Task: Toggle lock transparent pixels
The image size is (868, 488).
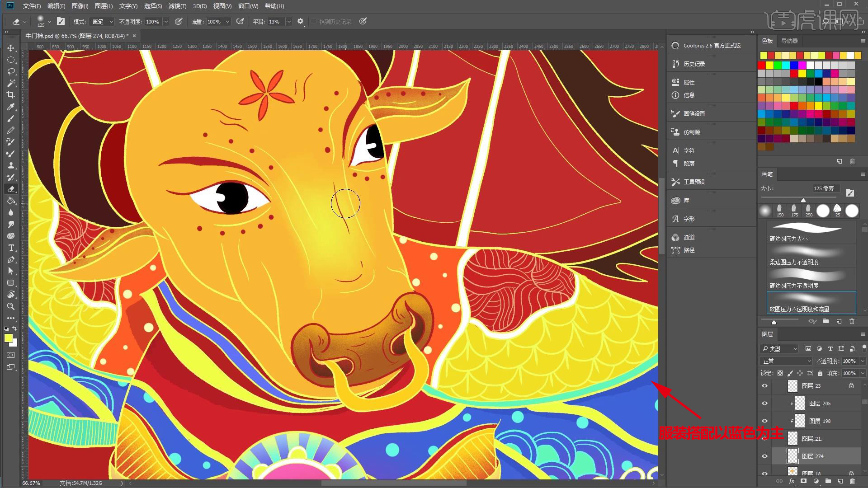Action: point(780,373)
